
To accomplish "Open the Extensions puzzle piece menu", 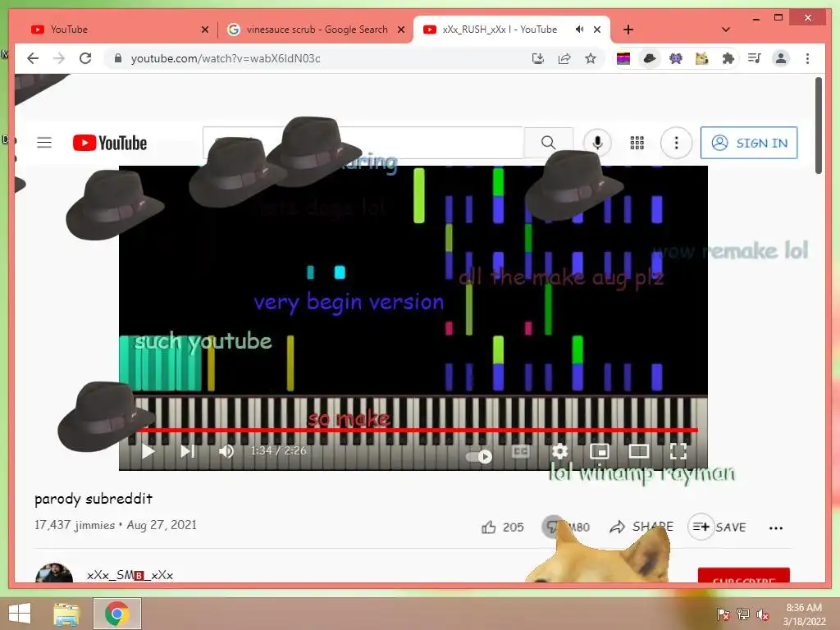I will [728, 58].
